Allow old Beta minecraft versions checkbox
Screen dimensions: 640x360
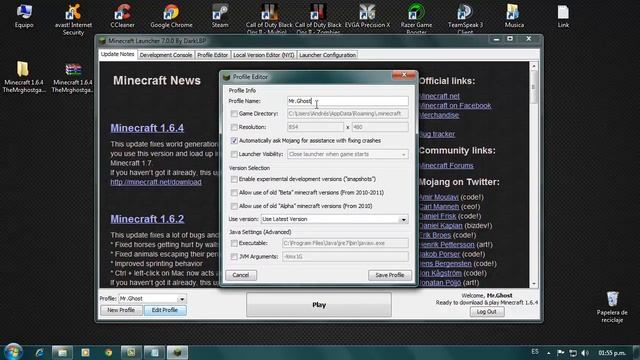click(x=234, y=193)
